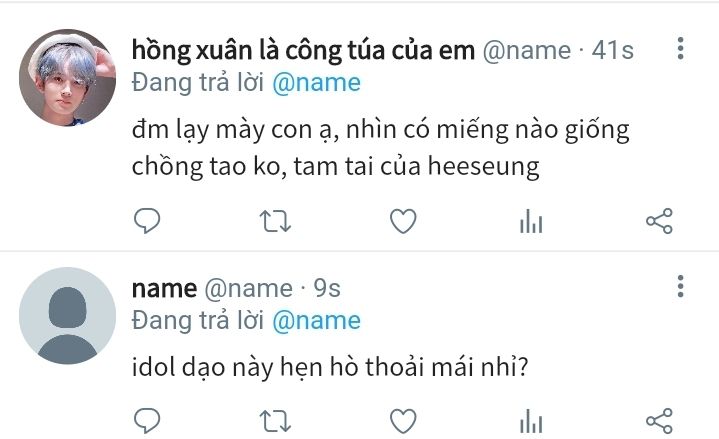Open the default gray avatar profile
The height and width of the screenshot is (439, 719).
click(x=67, y=316)
